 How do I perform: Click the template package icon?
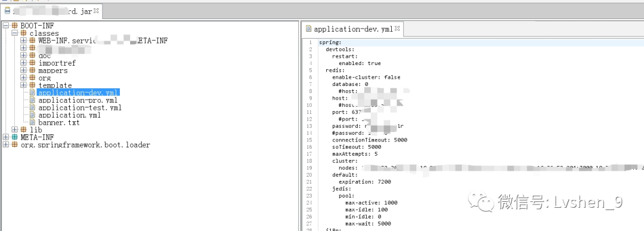click(32, 85)
